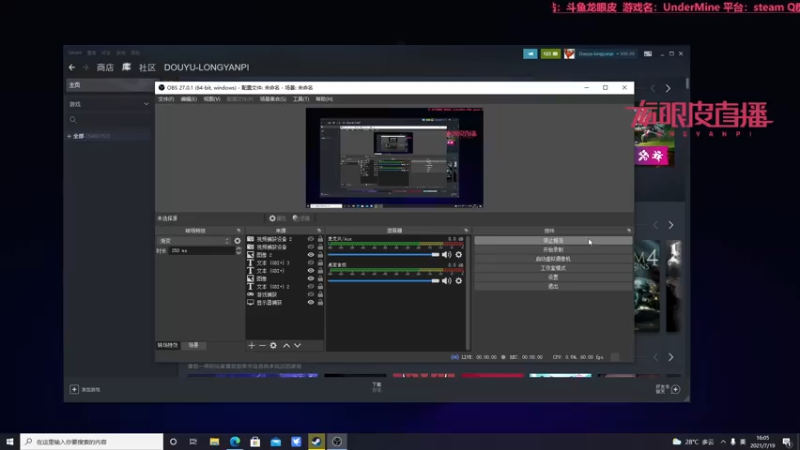Screen dimensions: 800x450
Task: Open the 桌面音频 audio settings gear
Action: point(459,281)
